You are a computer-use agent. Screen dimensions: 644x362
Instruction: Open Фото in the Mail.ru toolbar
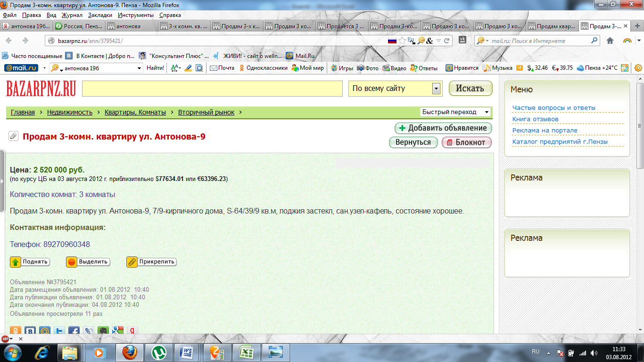click(x=368, y=68)
